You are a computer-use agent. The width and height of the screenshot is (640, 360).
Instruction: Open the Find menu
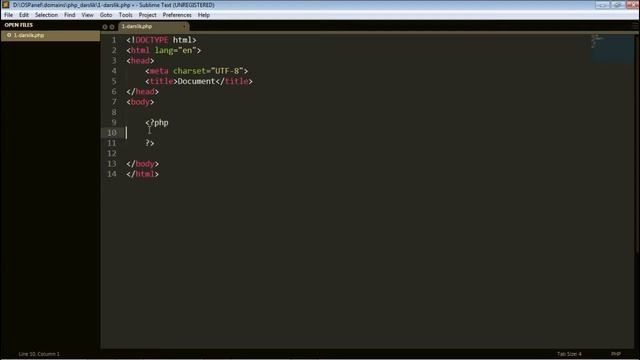click(69, 15)
